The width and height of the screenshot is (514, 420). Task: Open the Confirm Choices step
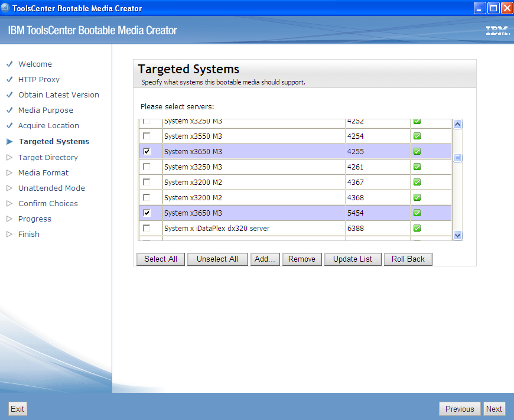[48, 203]
